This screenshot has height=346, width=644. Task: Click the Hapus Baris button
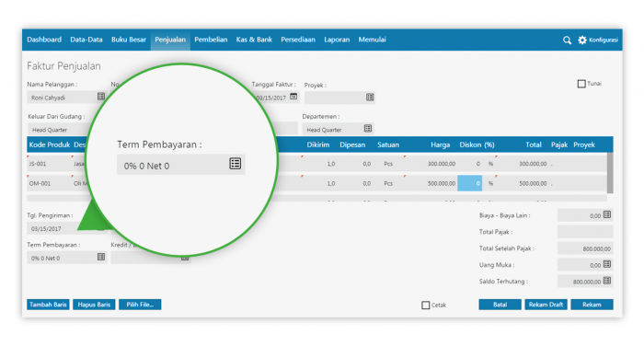click(x=94, y=305)
